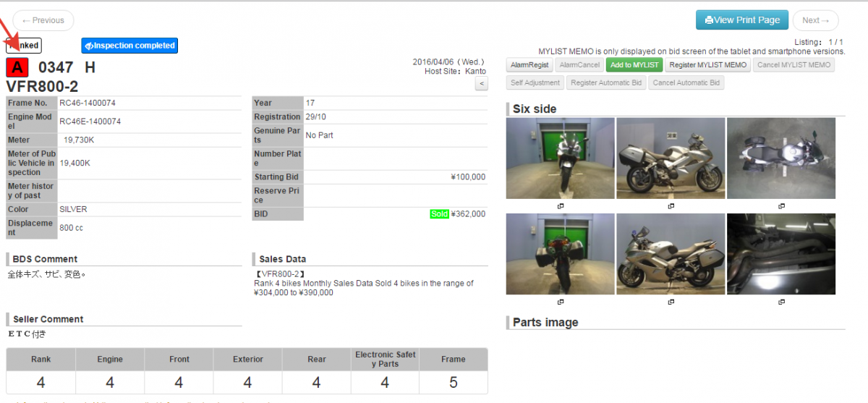The image size is (868, 403).
Task: Click Register MYLIST MEMO
Action: tap(707, 65)
